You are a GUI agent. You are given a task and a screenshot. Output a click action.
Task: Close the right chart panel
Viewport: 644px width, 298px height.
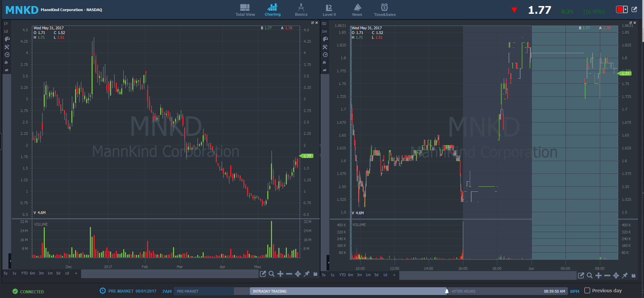635,23
